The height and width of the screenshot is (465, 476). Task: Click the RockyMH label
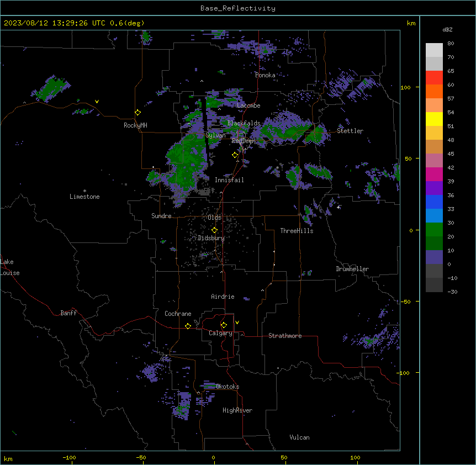[x=135, y=125]
